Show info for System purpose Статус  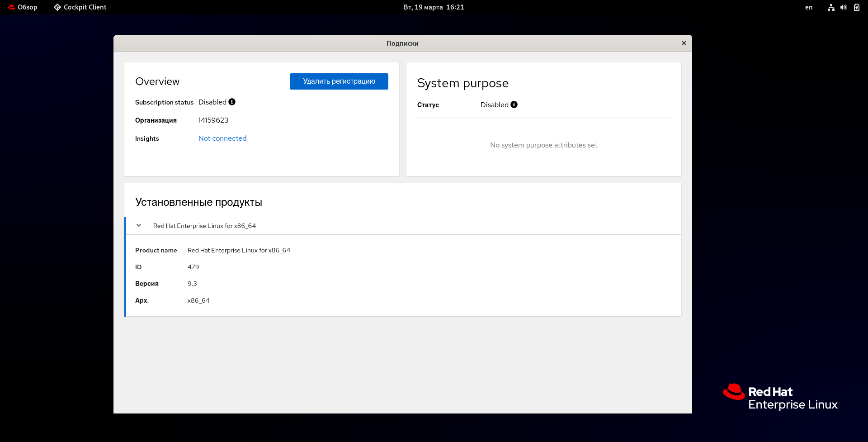pos(514,105)
